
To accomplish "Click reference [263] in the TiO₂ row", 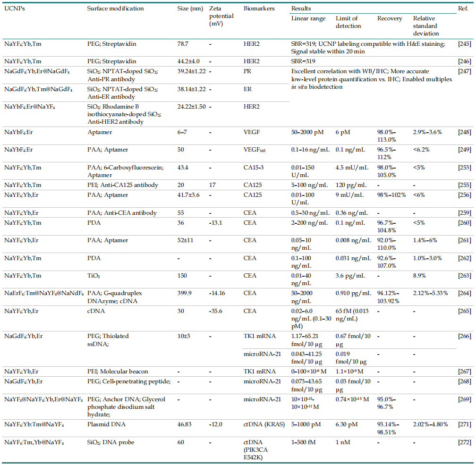I will click(464, 276).
